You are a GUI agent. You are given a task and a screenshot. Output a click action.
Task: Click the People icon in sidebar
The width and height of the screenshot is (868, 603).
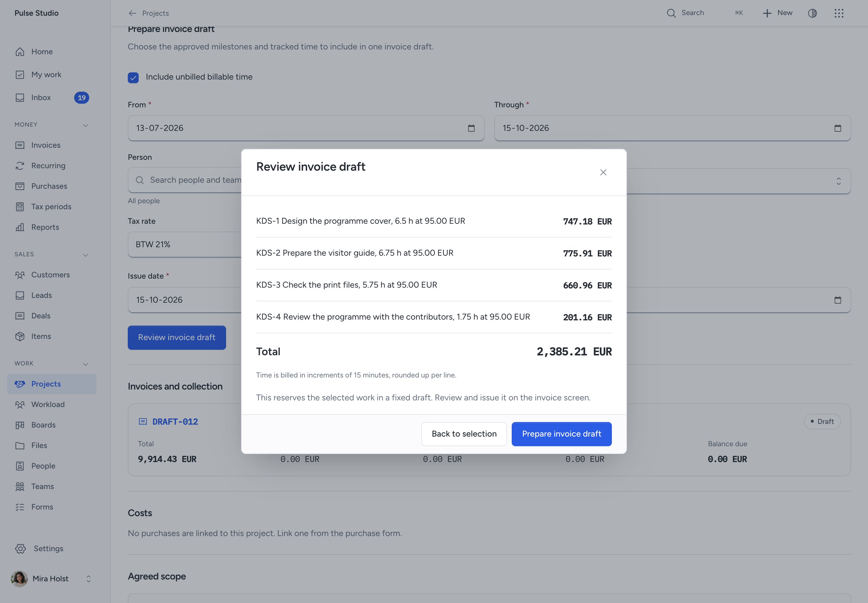[20, 466]
